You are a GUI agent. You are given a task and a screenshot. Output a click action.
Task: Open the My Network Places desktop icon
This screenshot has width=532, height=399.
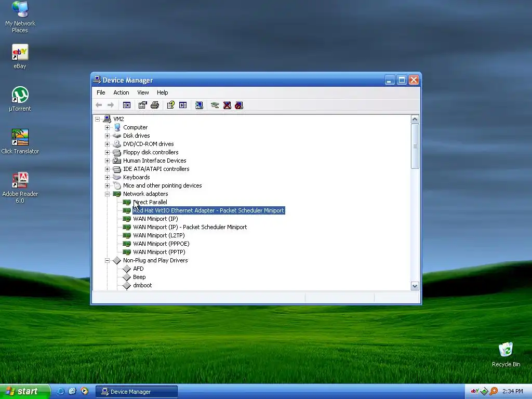[x=20, y=17]
